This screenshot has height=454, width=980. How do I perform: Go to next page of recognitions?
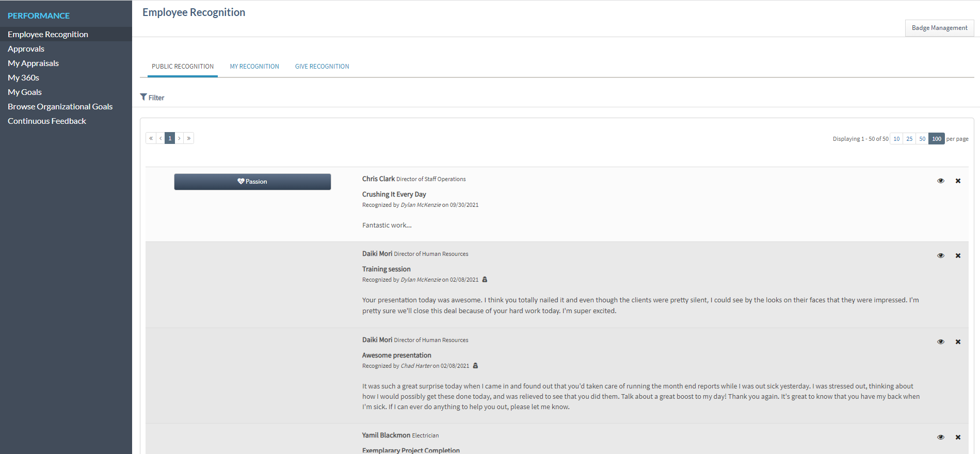click(179, 138)
